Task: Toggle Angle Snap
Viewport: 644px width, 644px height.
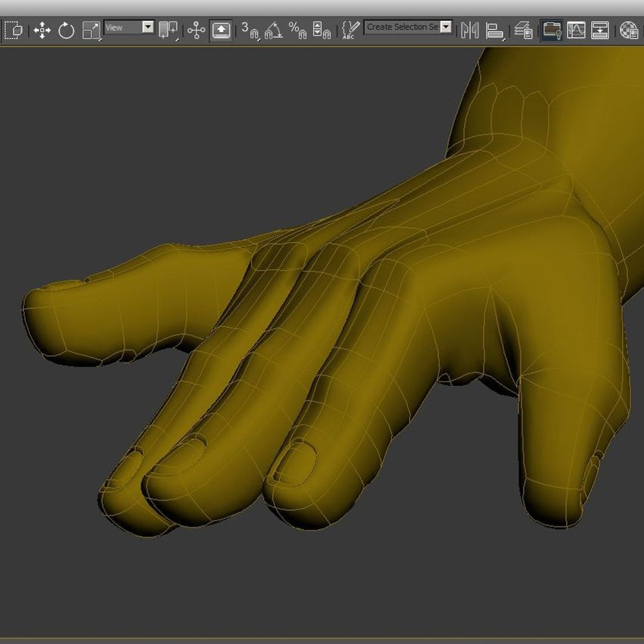Action: tap(274, 30)
